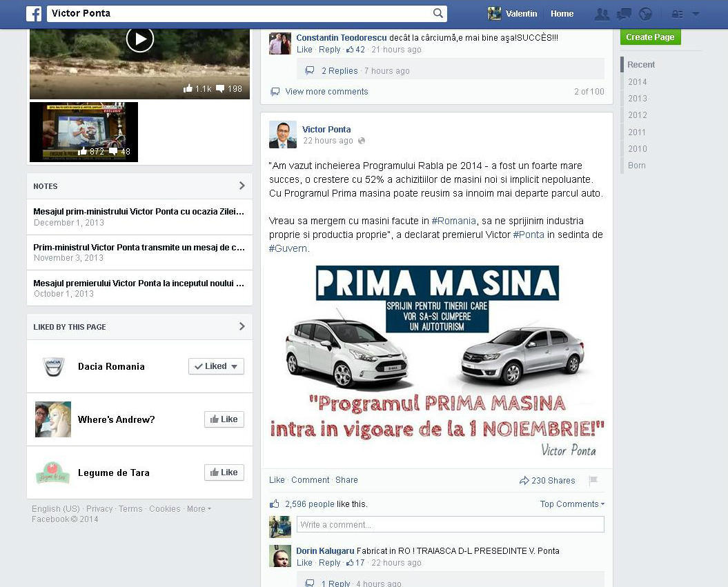Click the search magnifier icon
Image resolution: width=728 pixels, height=587 pixels.
coord(437,14)
